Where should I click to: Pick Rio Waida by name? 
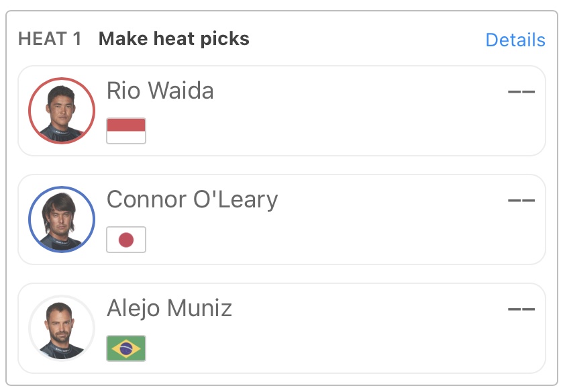pyautogui.click(x=160, y=91)
